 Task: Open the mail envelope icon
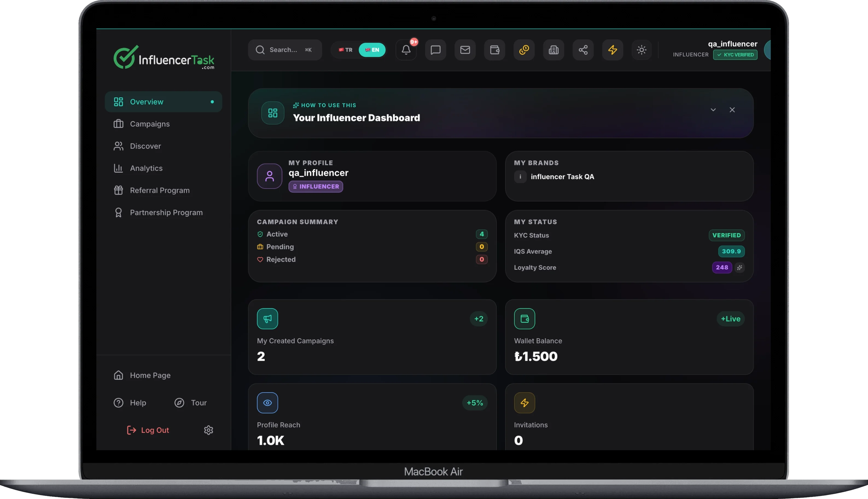[x=465, y=50]
